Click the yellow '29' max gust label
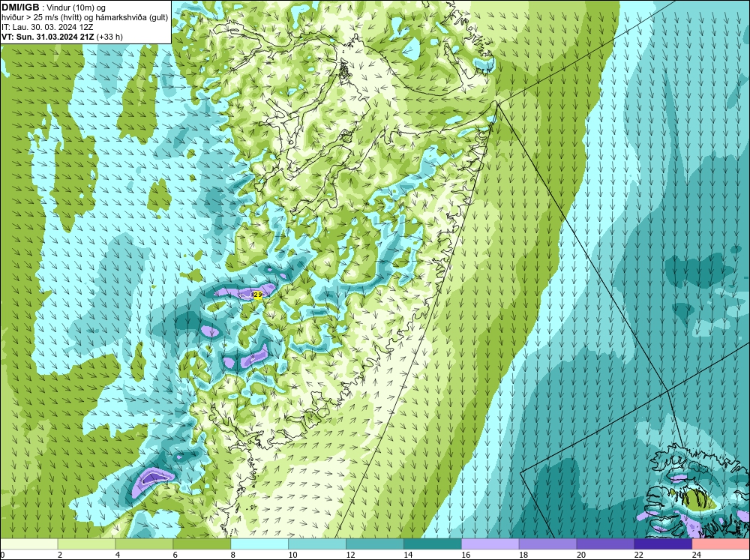The height and width of the screenshot is (560, 750). pyautogui.click(x=258, y=295)
